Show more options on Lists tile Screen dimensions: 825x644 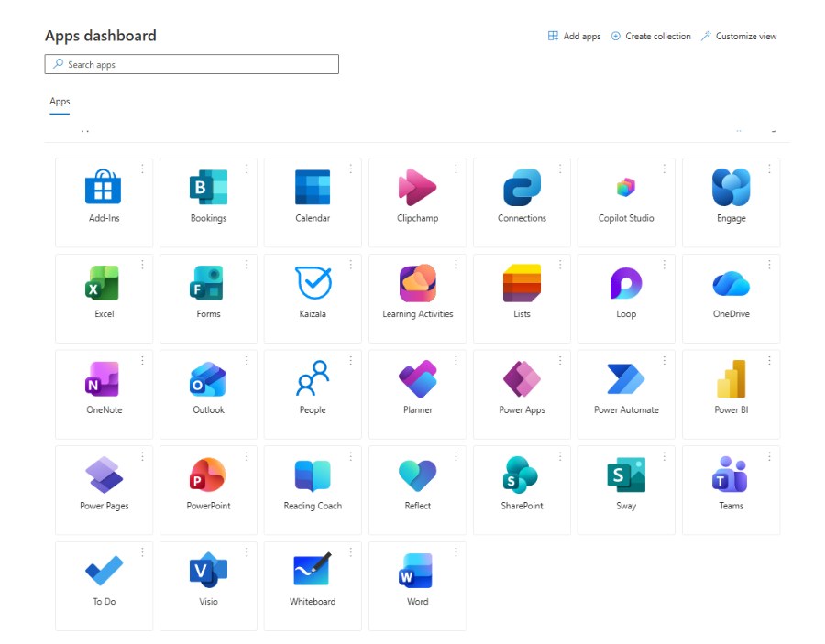click(x=560, y=265)
